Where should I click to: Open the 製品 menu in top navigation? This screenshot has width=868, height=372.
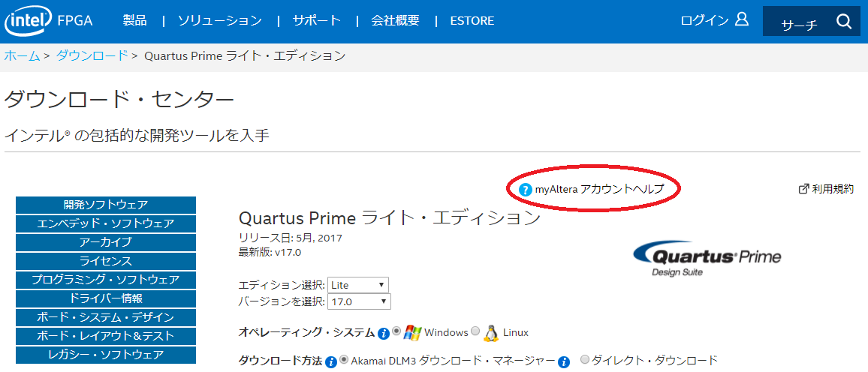coord(134,21)
